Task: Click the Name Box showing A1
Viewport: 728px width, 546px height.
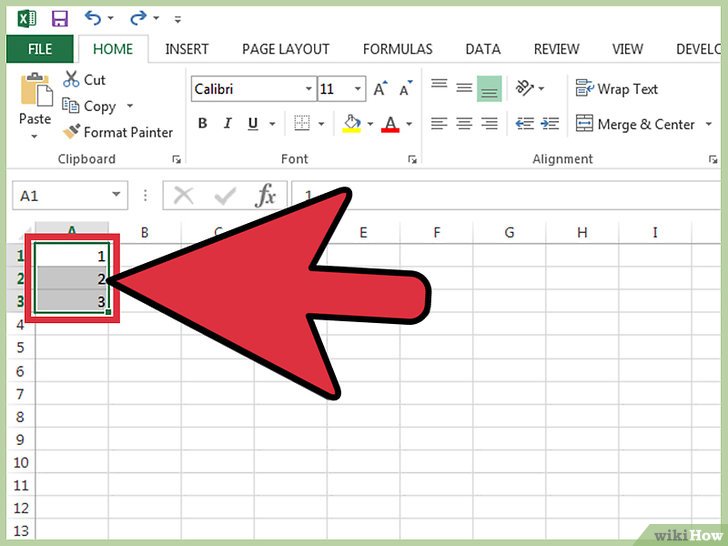Action: (x=62, y=195)
